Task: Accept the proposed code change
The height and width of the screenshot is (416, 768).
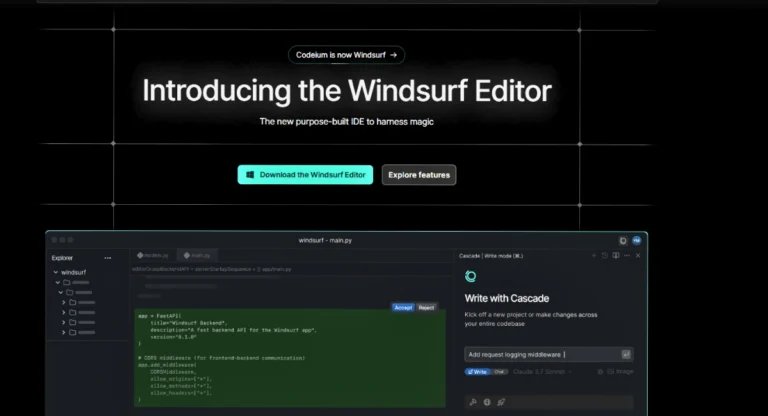Action: pos(403,308)
